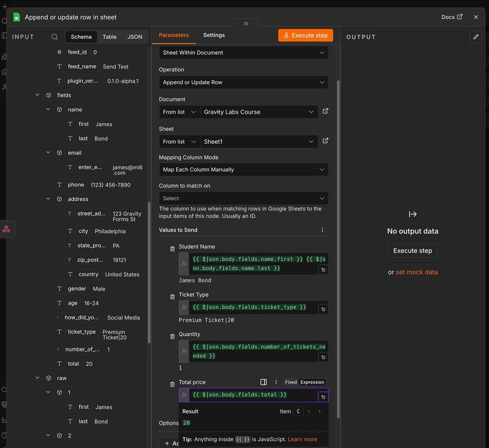
Task: Open Values to Send options menu
Action: click(x=322, y=230)
